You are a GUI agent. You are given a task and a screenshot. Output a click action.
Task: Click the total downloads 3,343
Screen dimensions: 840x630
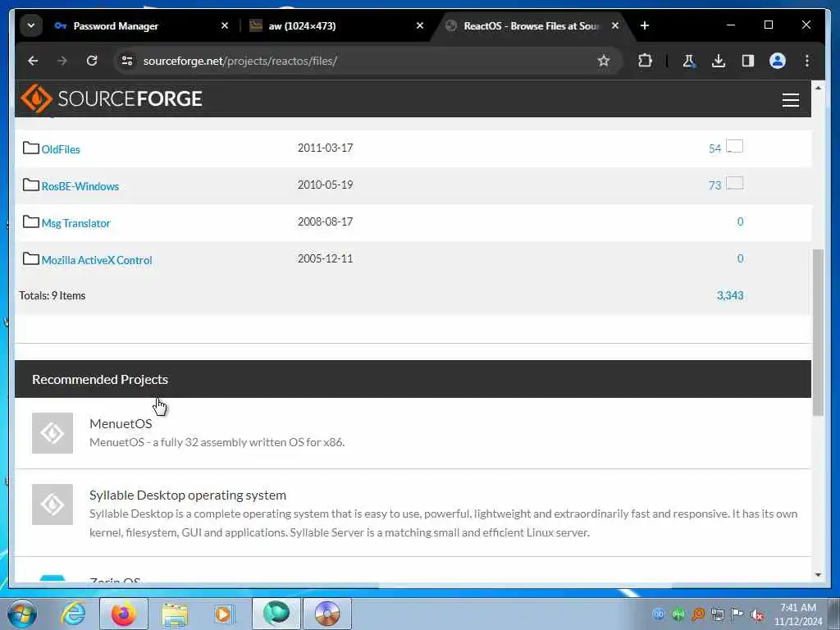pyautogui.click(x=729, y=295)
